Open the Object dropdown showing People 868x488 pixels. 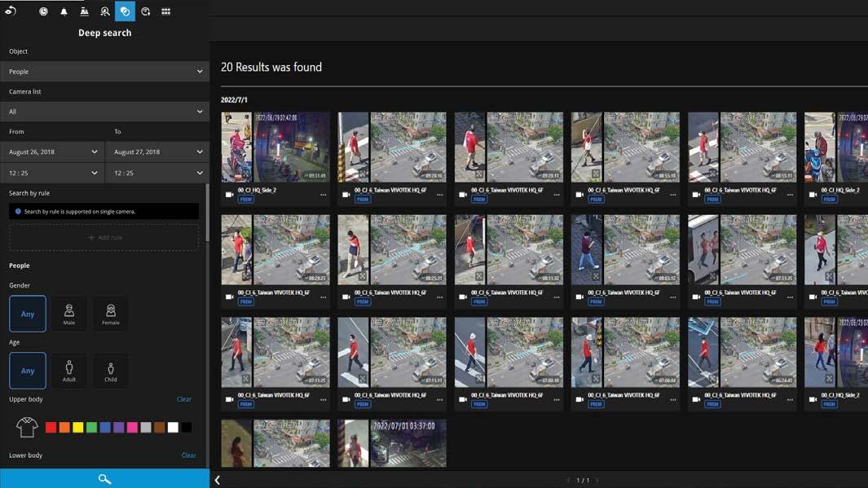pyautogui.click(x=104, y=72)
